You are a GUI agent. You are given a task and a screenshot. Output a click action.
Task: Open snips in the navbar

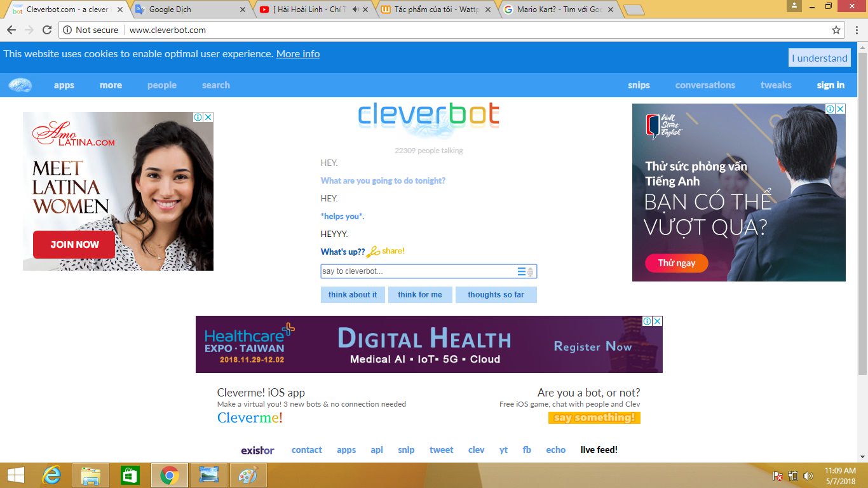click(639, 85)
